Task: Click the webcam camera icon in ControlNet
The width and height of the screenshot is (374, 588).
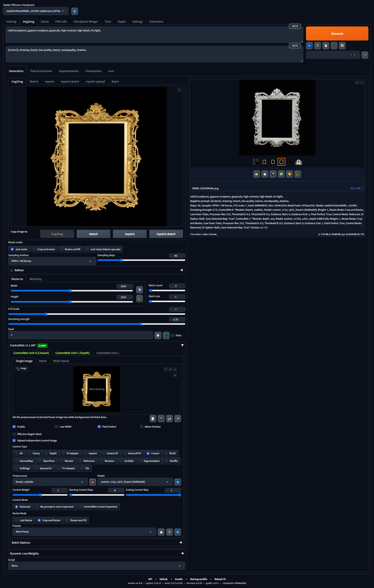Action: click(x=161, y=419)
